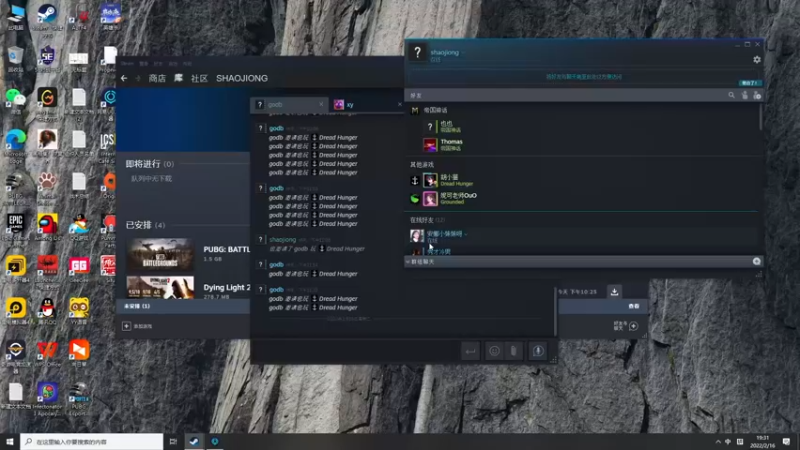Viewport: 800px width, 450px height.
Task: Open the Windows Start menu
Action: (10, 441)
